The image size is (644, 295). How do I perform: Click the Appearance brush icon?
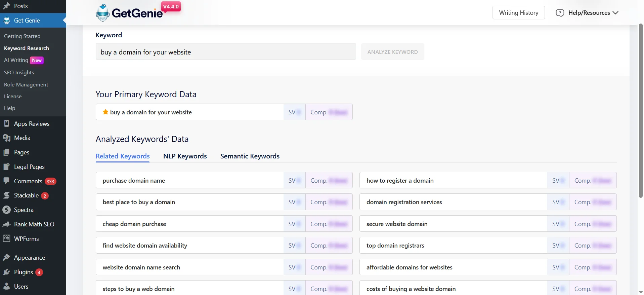pos(7,258)
